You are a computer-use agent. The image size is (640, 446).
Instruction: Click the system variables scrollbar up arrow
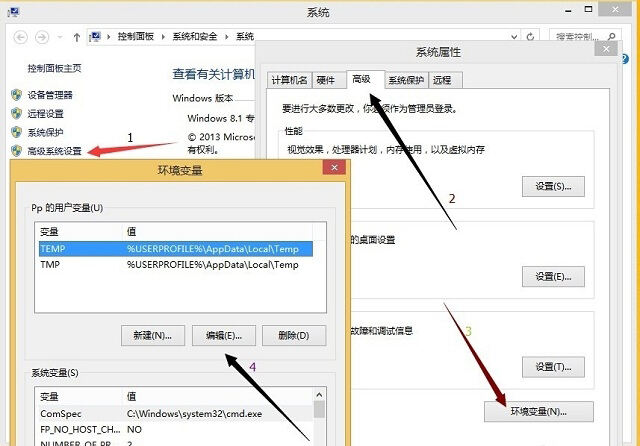319,395
